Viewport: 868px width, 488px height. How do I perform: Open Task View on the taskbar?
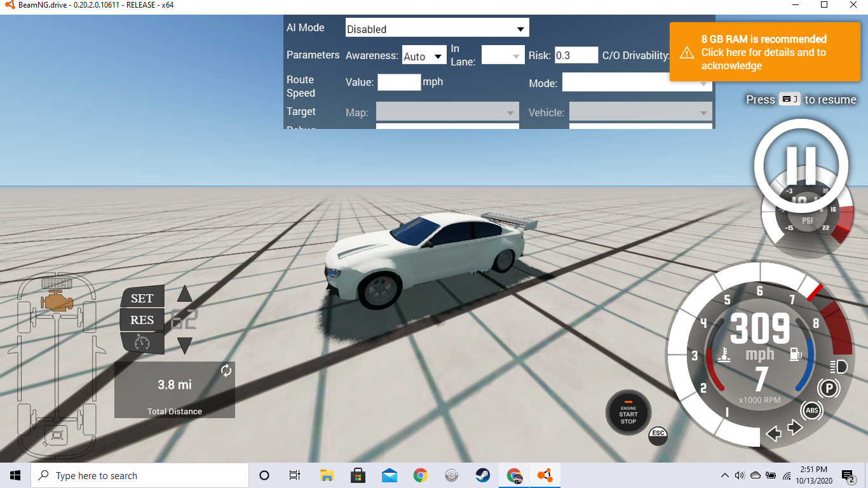click(295, 475)
